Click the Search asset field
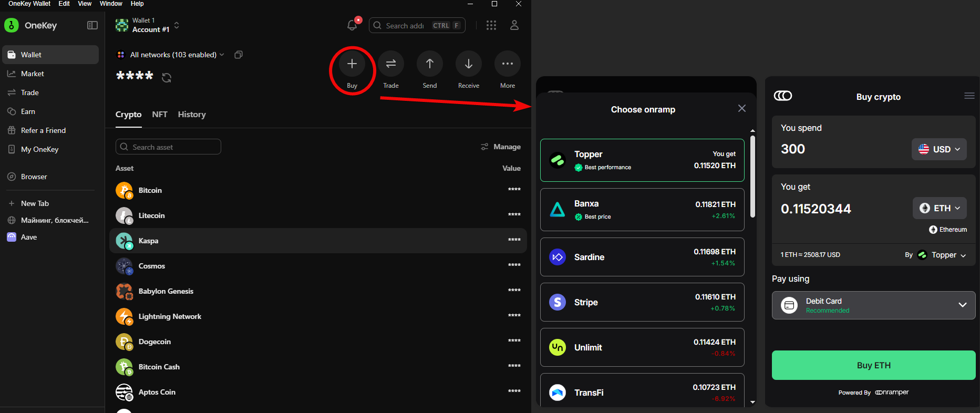The width and height of the screenshot is (980, 413). 168,147
